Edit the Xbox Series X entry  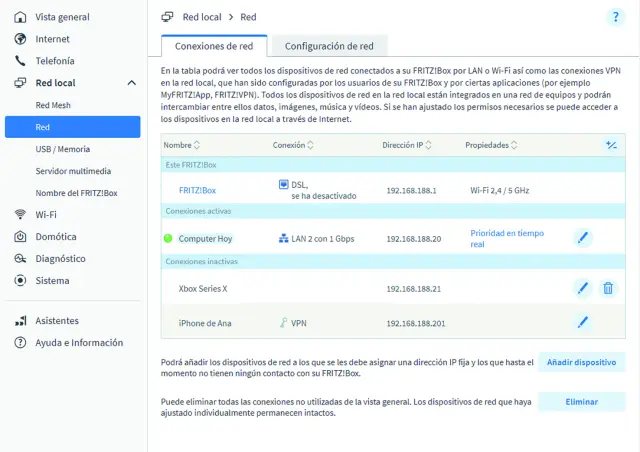click(x=582, y=288)
